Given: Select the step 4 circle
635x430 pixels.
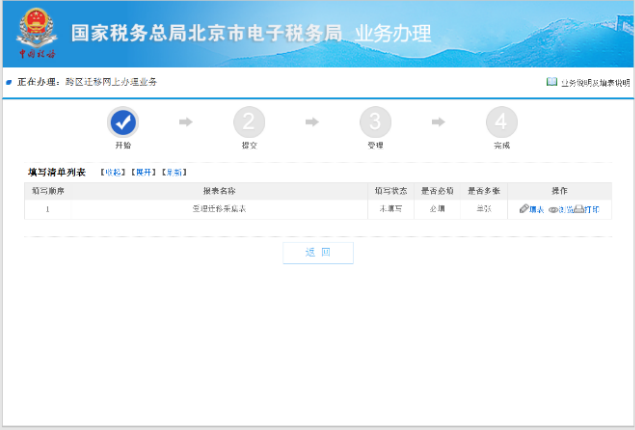Looking at the screenshot, I should (502, 122).
